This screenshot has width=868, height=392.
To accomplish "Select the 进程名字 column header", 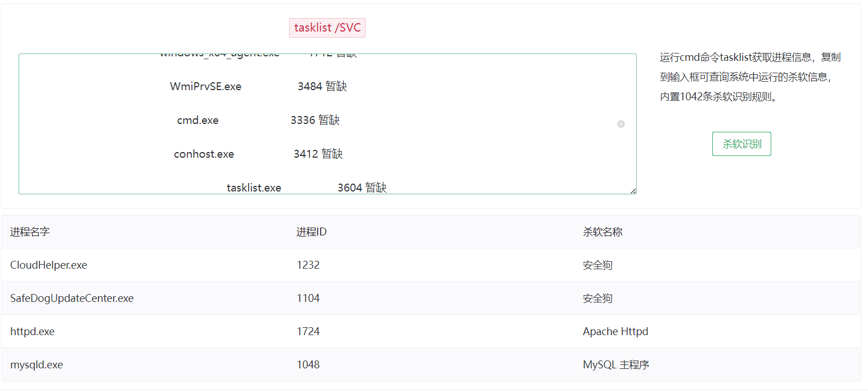I will (x=30, y=231).
